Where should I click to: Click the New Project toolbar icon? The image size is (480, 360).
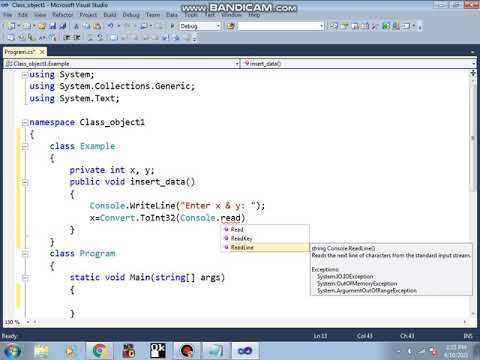(11, 26)
